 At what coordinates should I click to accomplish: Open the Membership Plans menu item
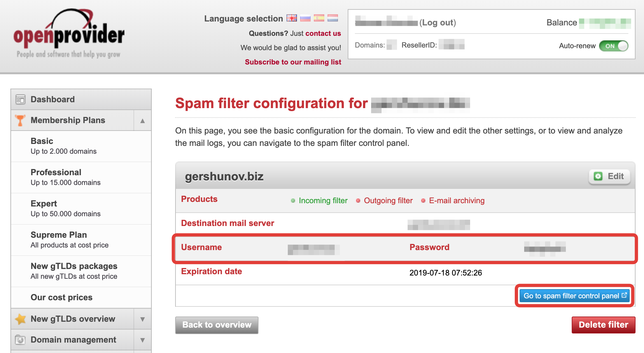click(72, 120)
